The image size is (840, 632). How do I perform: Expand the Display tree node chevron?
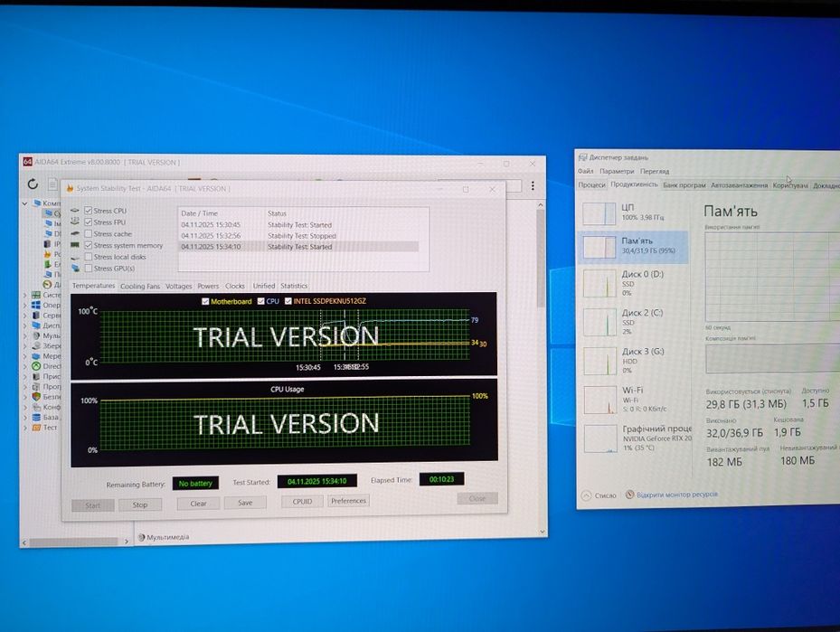pyautogui.click(x=24, y=325)
